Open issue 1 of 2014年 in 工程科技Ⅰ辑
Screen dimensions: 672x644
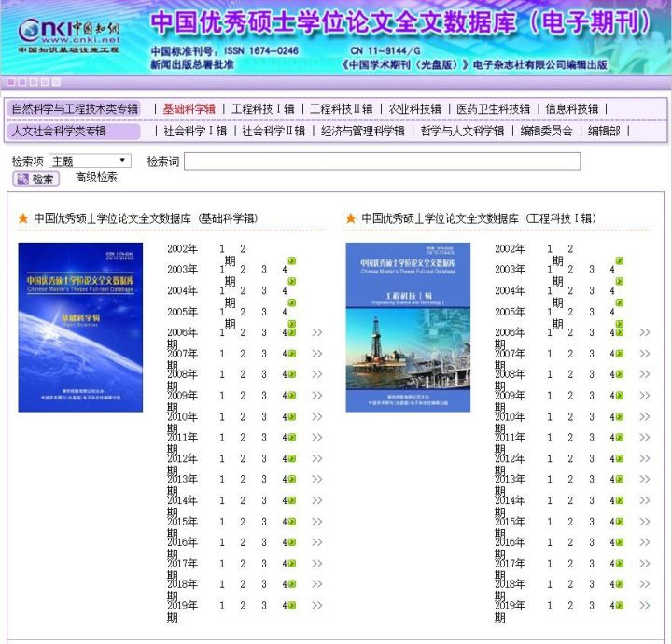[550, 500]
